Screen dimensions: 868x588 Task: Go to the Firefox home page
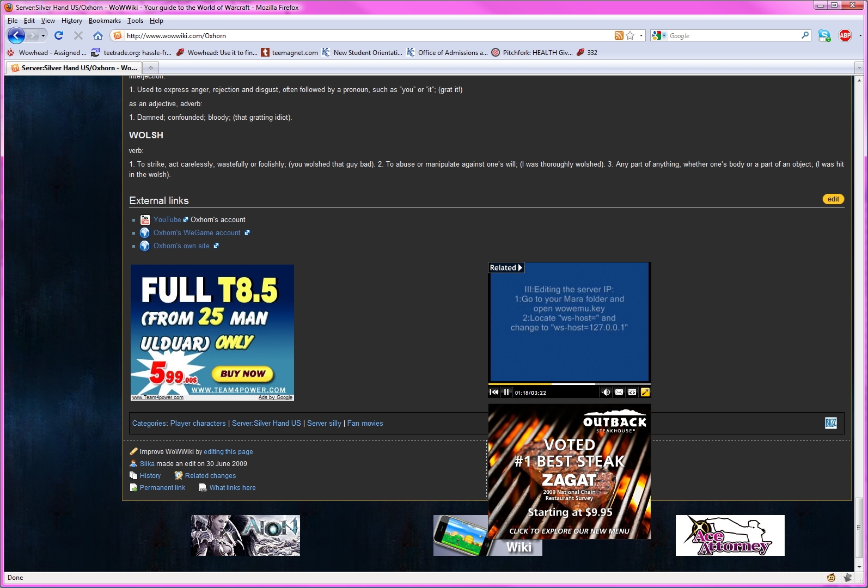click(98, 36)
